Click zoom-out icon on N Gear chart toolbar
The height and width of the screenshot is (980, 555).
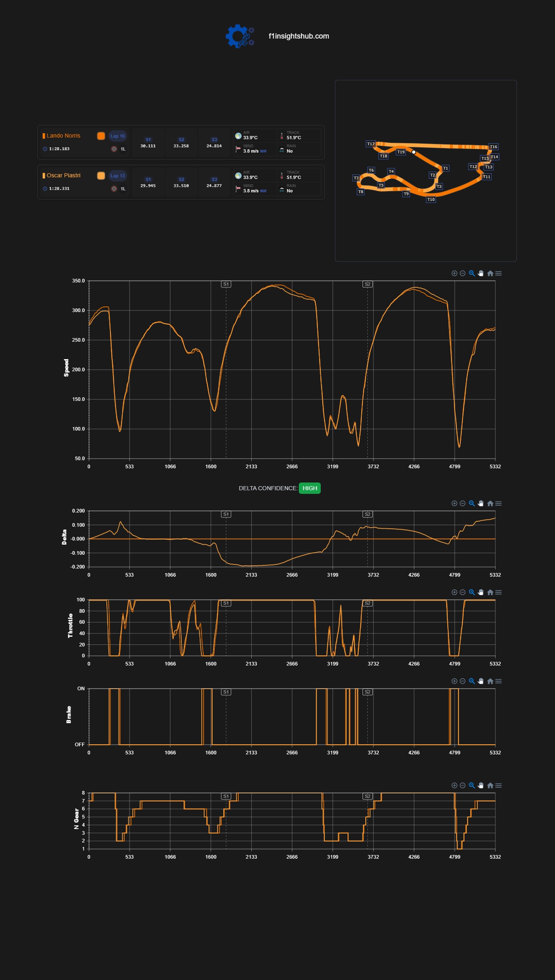tap(462, 785)
